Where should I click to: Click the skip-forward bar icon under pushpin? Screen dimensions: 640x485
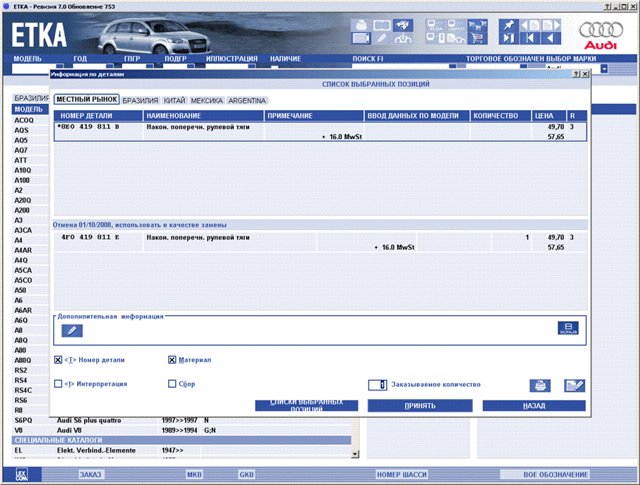[509, 38]
